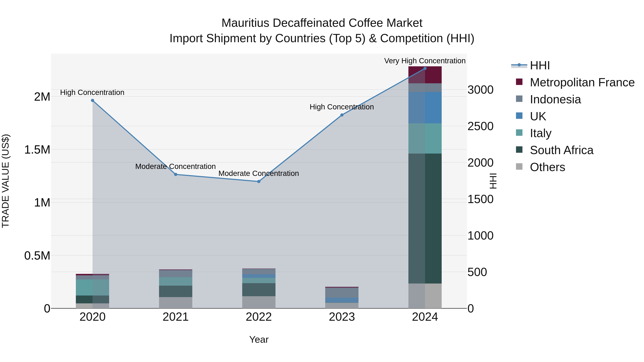
Task: Click the TRADE VALUE (US$) axis title
Action: (x=6, y=181)
